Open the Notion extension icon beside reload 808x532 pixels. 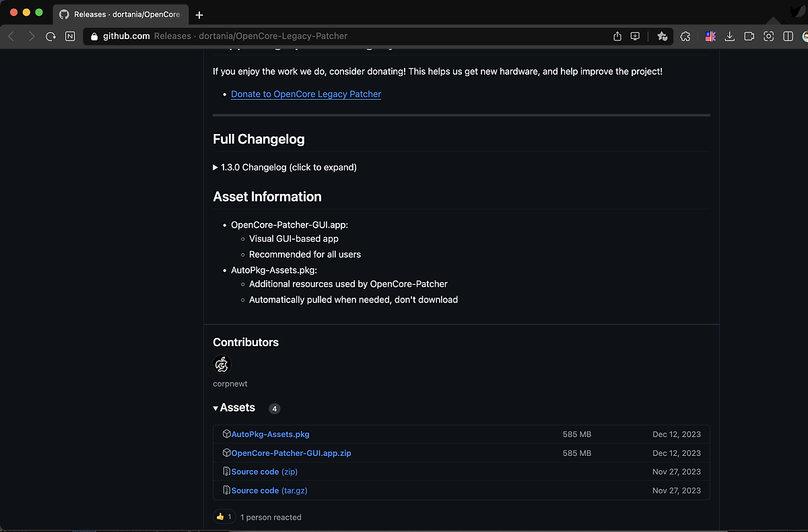coord(70,36)
